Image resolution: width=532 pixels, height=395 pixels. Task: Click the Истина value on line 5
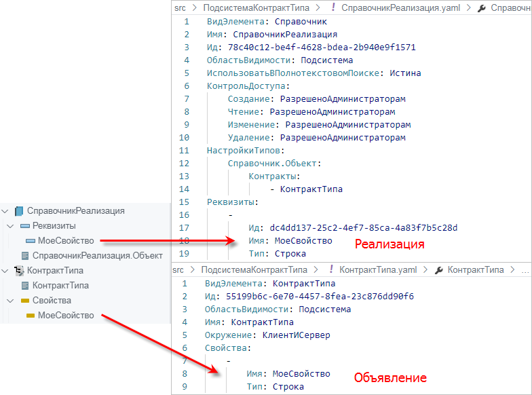click(406, 73)
